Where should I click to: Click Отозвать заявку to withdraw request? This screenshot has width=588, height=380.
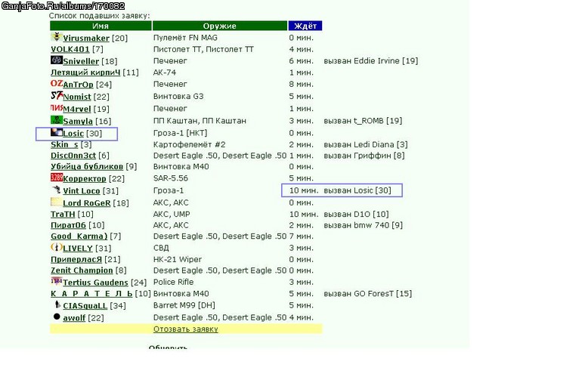pos(186,329)
